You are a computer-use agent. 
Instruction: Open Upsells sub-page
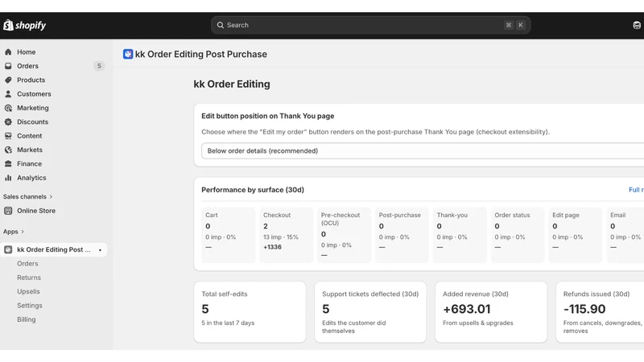pyautogui.click(x=28, y=291)
